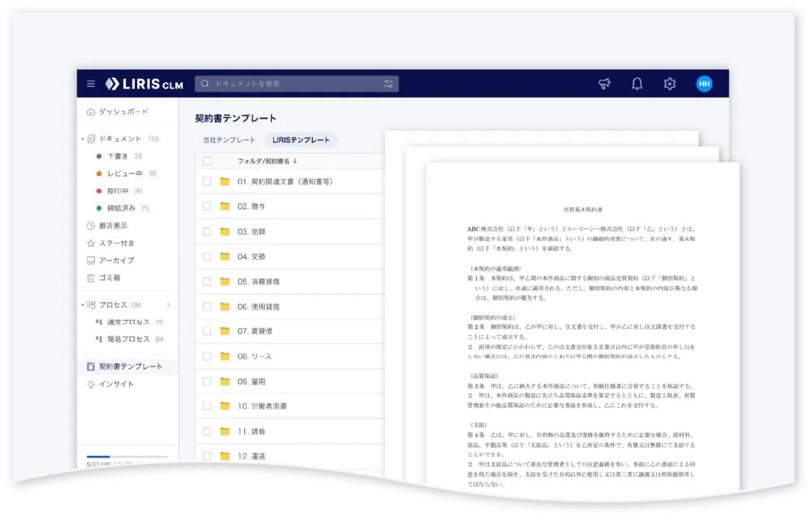The image size is (812, 520).
Task: Check the 01. 契約関連文書 row checkbox
Action: [207, 181]
